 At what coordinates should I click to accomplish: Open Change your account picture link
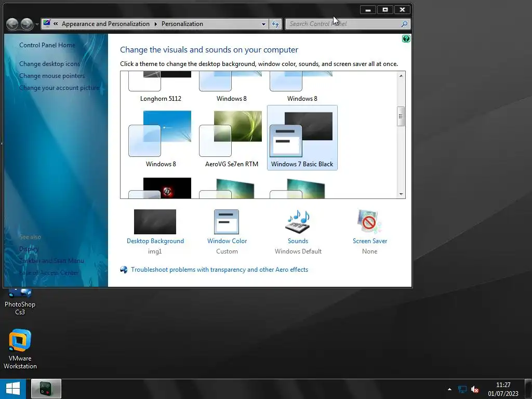click(59, 87)
